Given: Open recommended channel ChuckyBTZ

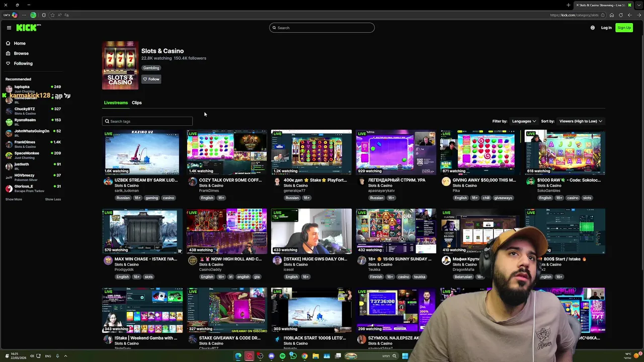Looking at the screenshot, I should tap(33, 111).
